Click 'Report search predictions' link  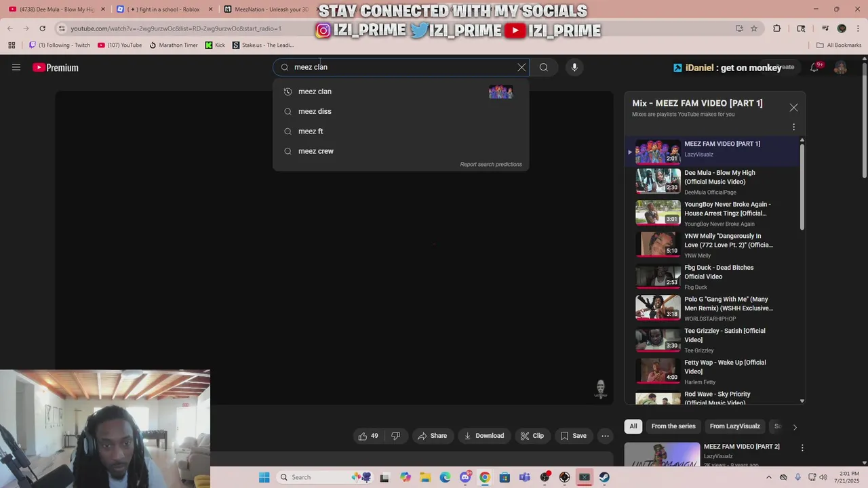coord(491,164)
